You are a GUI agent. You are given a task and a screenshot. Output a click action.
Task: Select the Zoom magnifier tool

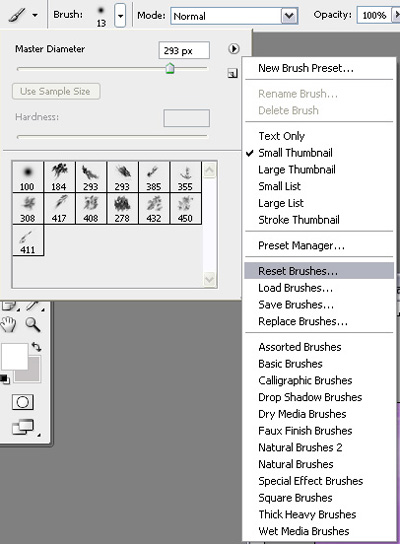33,324
